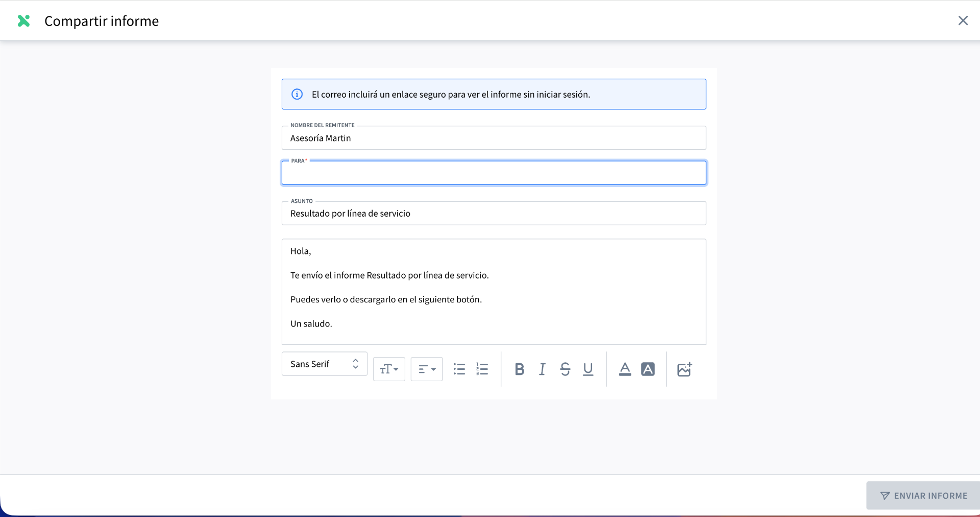Image resolution: width=980 pixels, height=517 pixels.
Task: Edit the Asunto subject field
Action: tap(494, 213)
